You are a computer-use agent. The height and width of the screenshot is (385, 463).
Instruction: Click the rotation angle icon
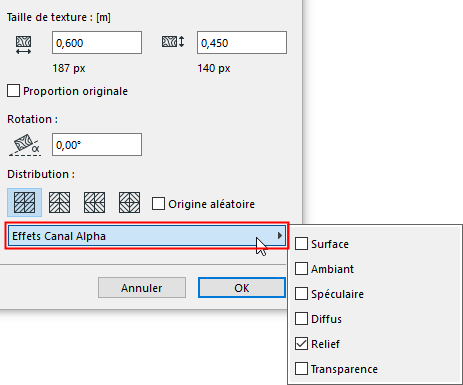[x=25, y=145]
